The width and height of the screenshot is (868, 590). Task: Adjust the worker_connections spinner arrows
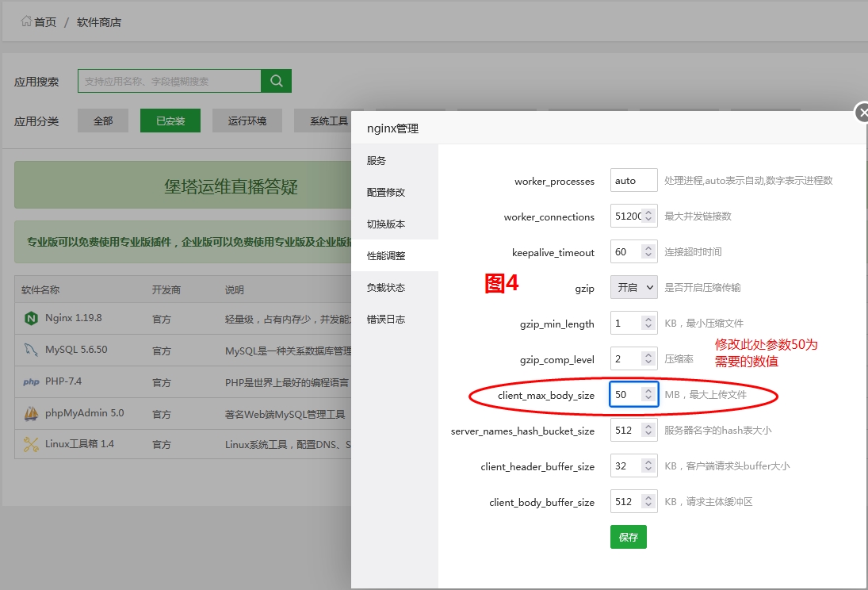coord(648,216)
